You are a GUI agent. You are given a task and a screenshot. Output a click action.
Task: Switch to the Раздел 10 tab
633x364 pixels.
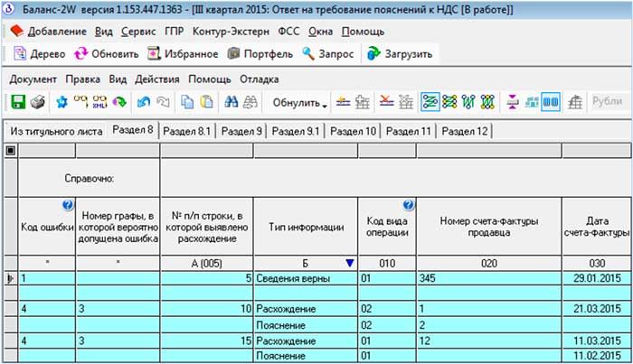point(353,131)
